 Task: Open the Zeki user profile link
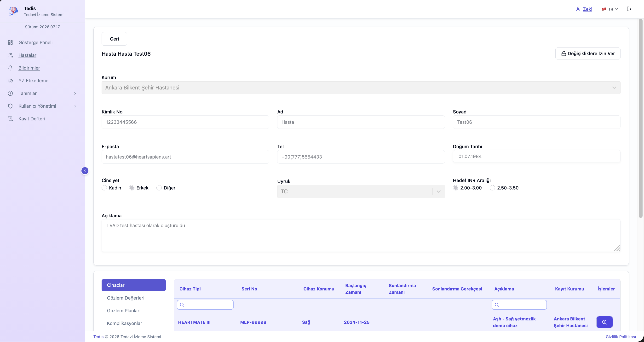(x=587, y=9)
